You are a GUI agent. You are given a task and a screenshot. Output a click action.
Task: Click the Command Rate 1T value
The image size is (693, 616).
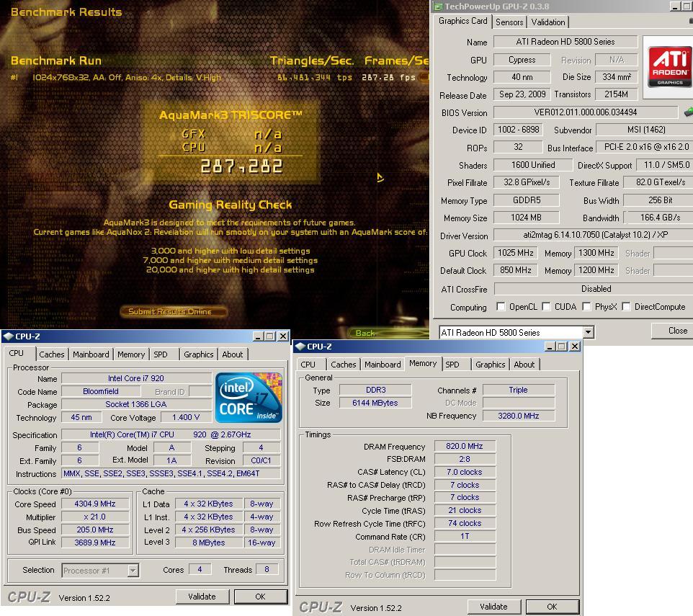(465, 536)
